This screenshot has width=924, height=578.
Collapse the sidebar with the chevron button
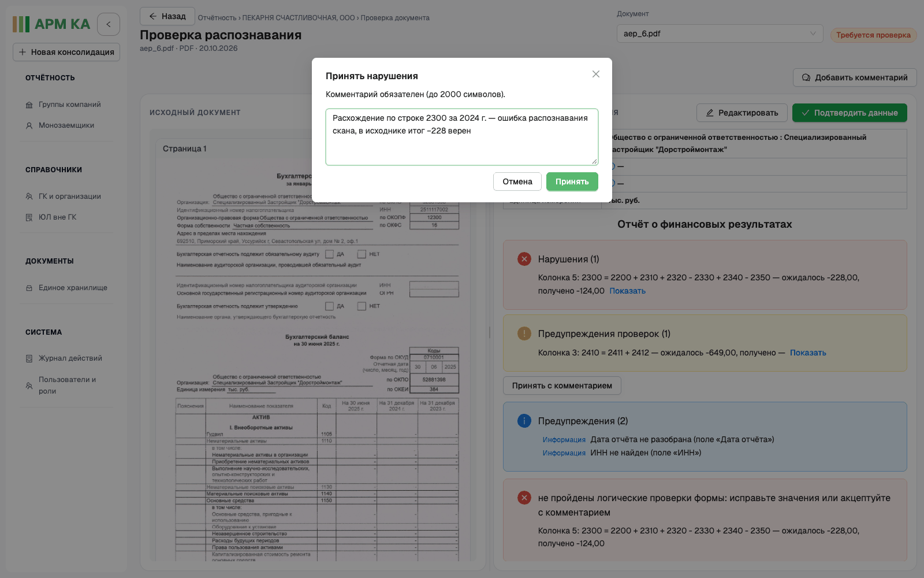109,24
